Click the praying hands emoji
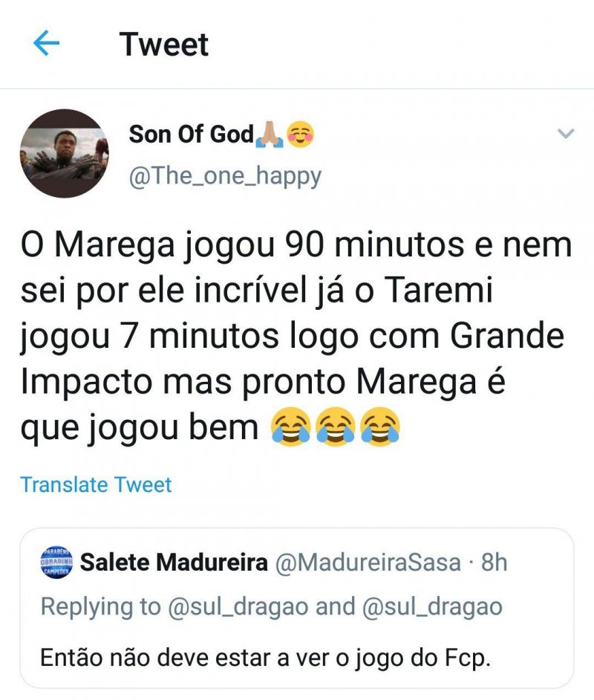 point(268,134)
